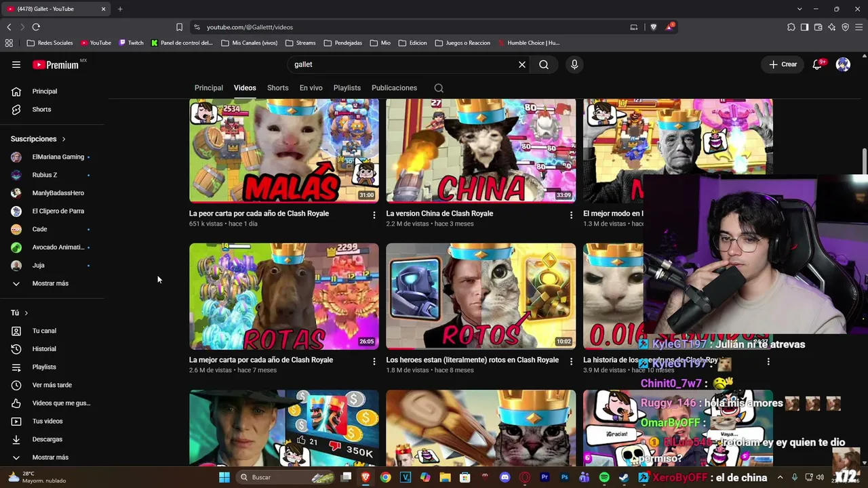Viewport: 868px width, 488px height.
Task: Open Streams bookmark folder
Action: 300,43
